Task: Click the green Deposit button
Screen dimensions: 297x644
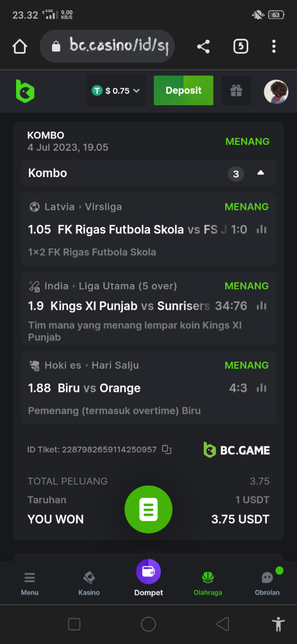Action: click(x=183, y=91)
